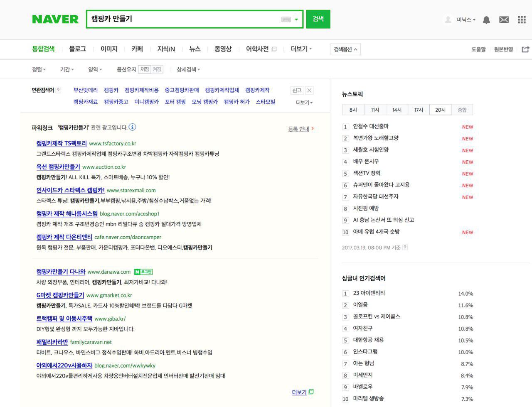Switch to the 동영상 tab
Viewport: 532px width, 407px height.
coord(223,49)
